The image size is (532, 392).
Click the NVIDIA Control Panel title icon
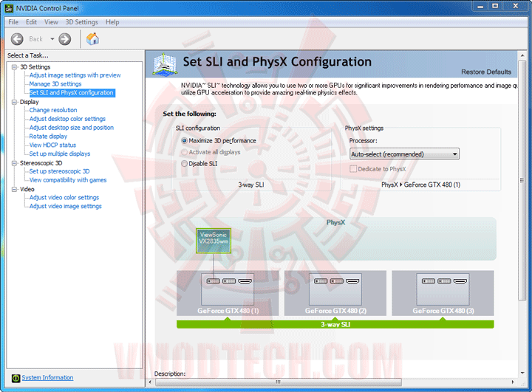(x=9, y=8)
